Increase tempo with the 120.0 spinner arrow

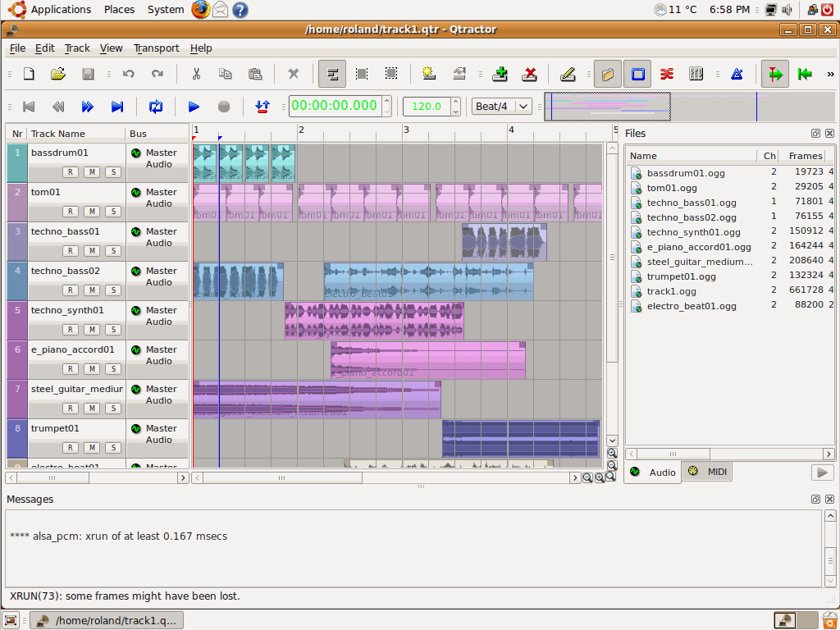coord(457,103)
